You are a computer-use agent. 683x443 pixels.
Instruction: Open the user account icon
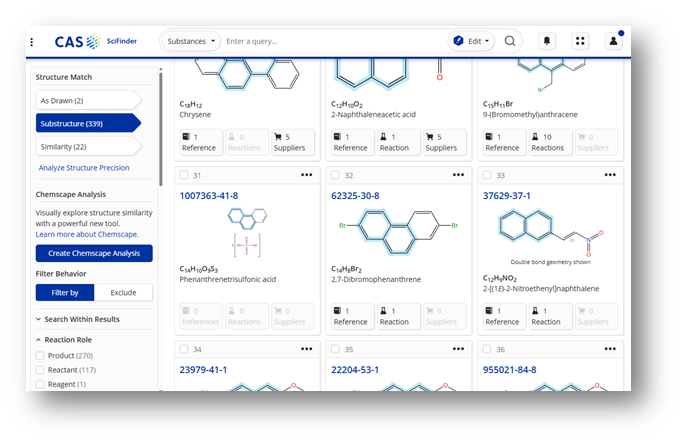pos(613,41)
